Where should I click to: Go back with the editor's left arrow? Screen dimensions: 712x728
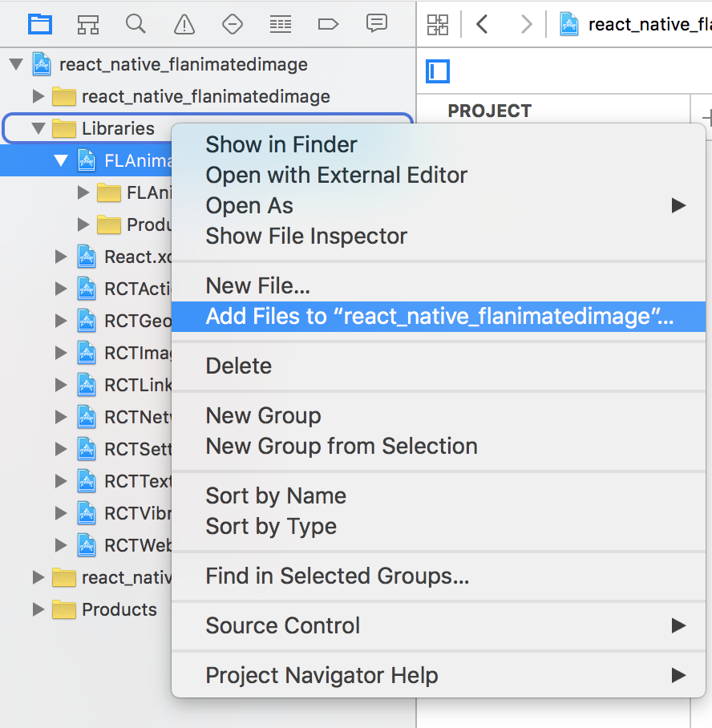pos(482,24)
